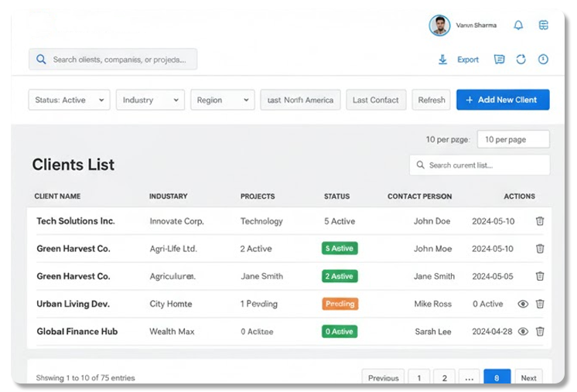Click the Add New Client button
This screenshot has height=392, width=577.
pyautogui.click(x=503, y=100)
